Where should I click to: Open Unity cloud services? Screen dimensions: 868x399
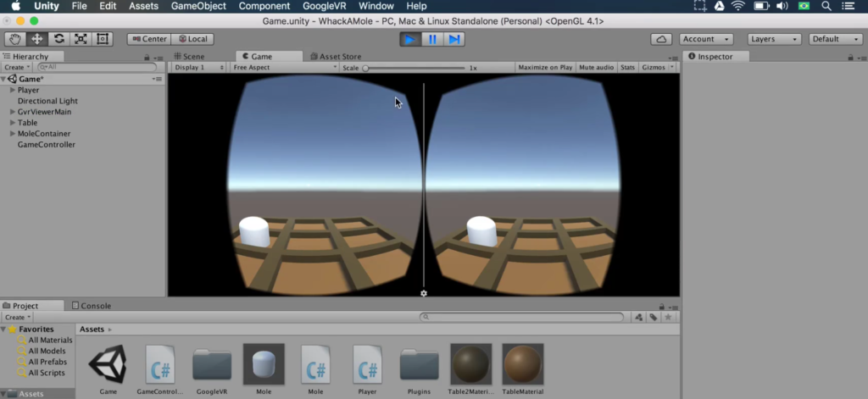pyautogui.click(x=661, y=39)
